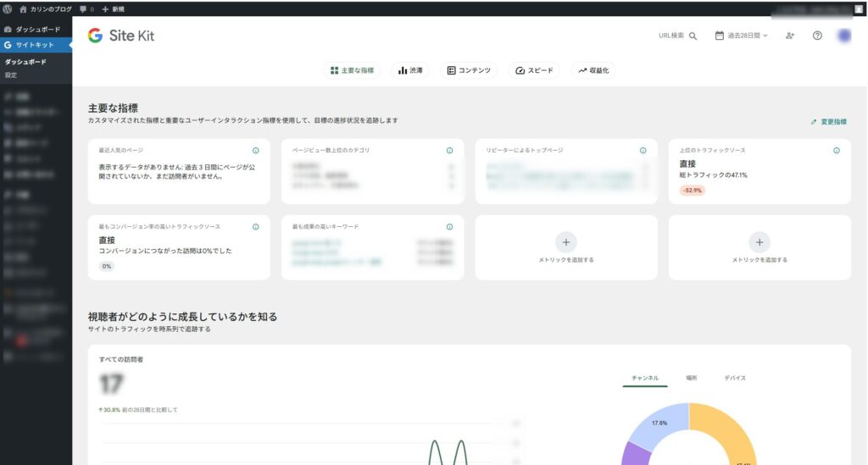
Task: Open the WordPress logo menu
Action: coord(7,8)
